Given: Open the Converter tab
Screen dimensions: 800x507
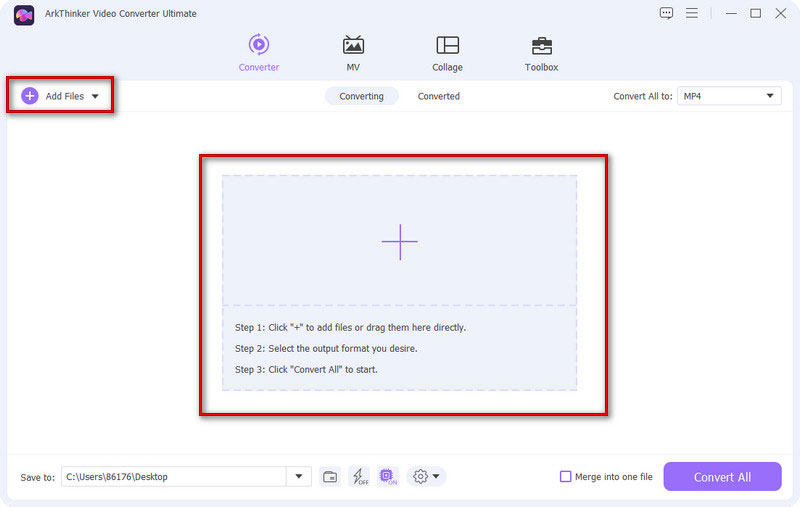Looking at the screenshot, I should coord(259,53).
